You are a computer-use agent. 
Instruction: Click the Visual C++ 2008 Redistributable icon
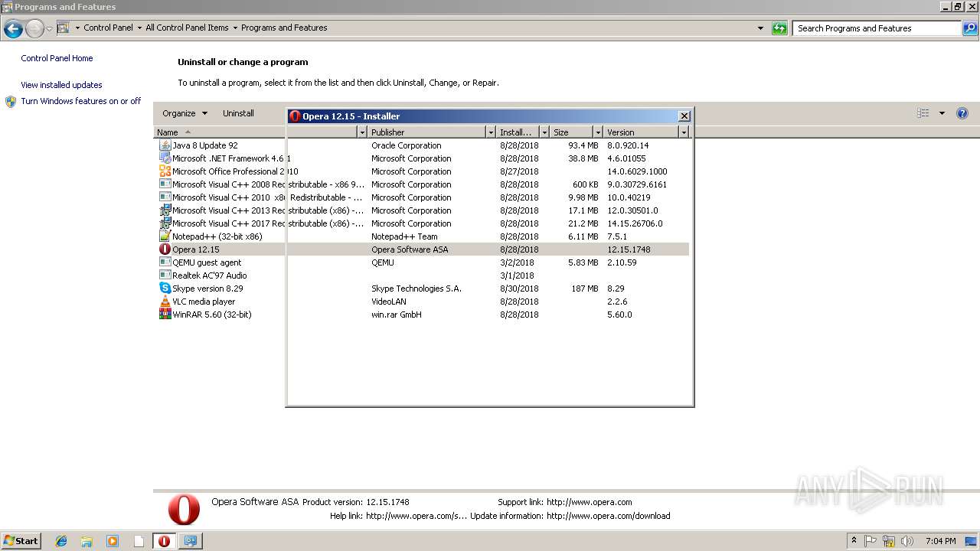[x=165, y=184]
